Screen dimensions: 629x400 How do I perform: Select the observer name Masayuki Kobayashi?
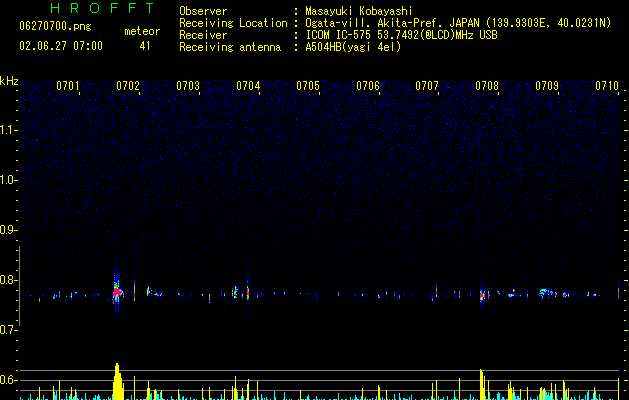359,11
